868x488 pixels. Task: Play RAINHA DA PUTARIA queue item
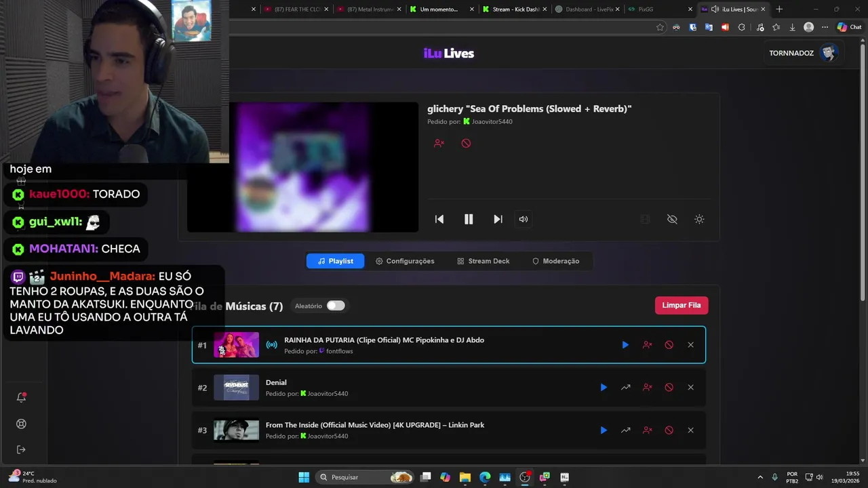click(625, 345)
